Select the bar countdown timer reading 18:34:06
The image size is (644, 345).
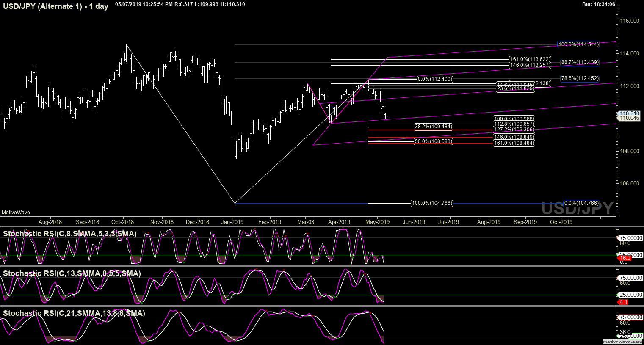coord(600,4)
